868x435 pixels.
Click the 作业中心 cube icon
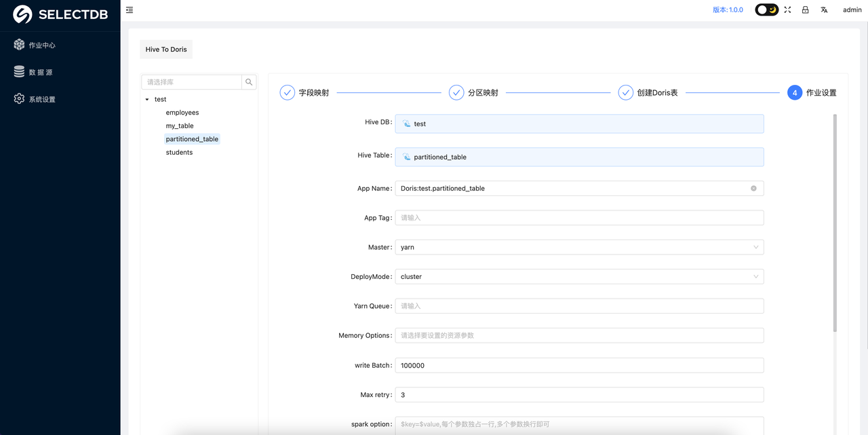click(19, 45)
